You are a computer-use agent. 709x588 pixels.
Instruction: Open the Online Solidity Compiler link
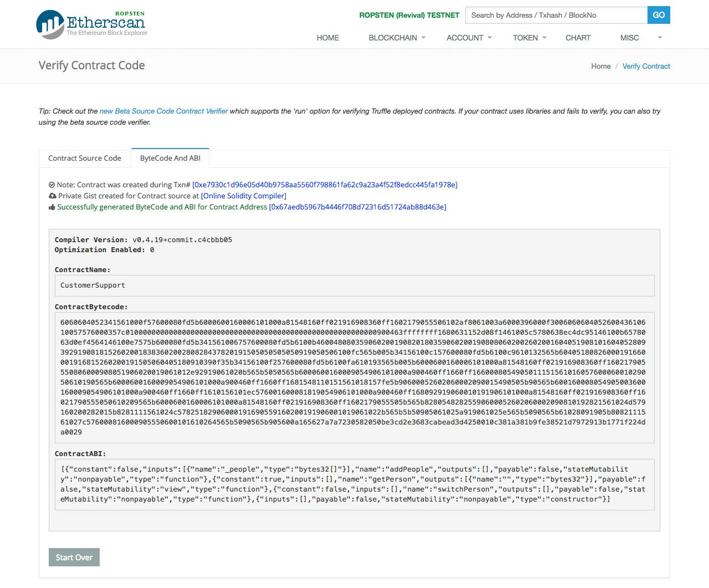pyautogui.click(x=244, y=196)
